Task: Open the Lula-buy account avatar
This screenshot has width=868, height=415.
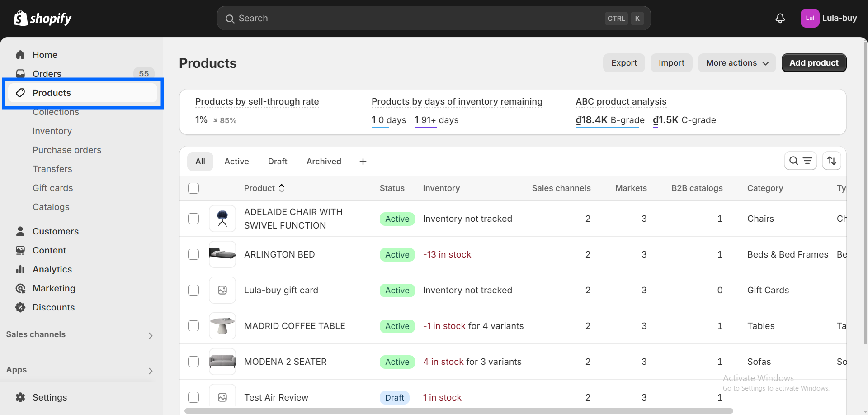Action: [810, 18]
